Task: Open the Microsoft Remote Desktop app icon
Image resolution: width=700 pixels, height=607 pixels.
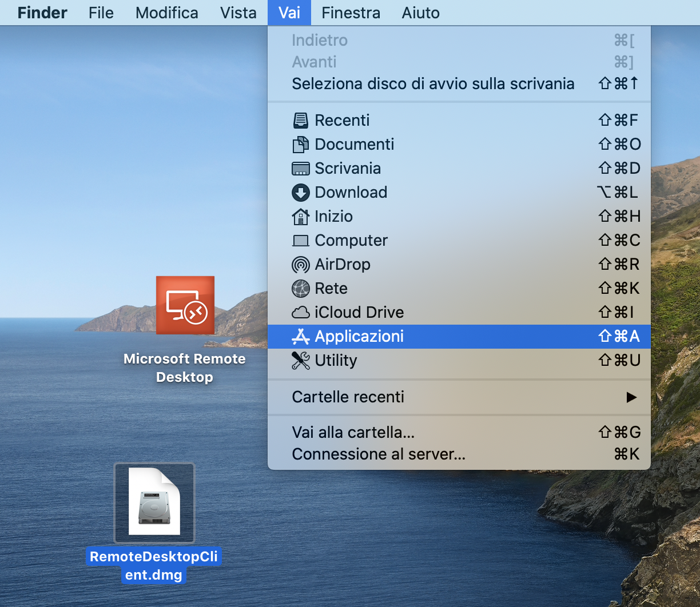Action: pos(185,305)
